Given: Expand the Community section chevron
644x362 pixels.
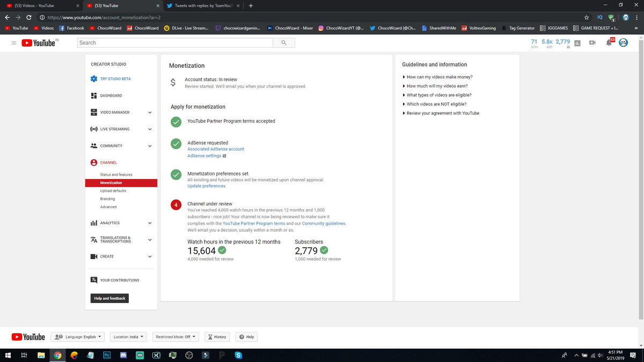Looking at the screenshot, I should coord(150,146).
